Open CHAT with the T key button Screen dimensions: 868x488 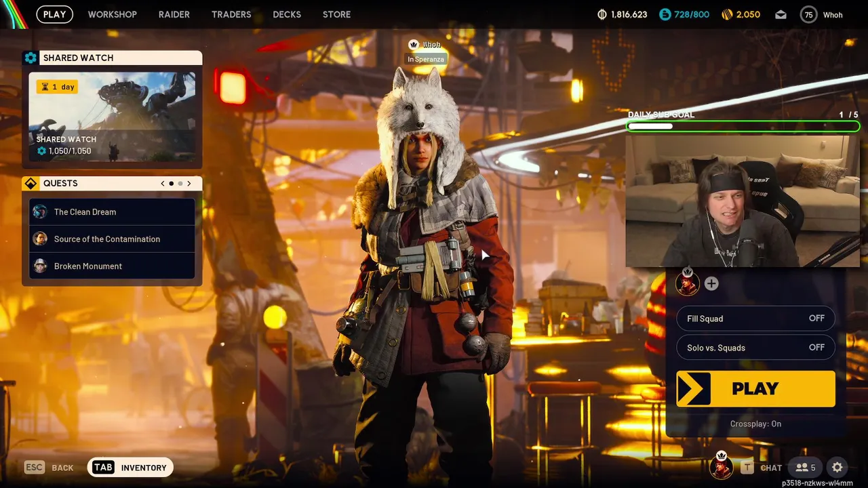761,468
